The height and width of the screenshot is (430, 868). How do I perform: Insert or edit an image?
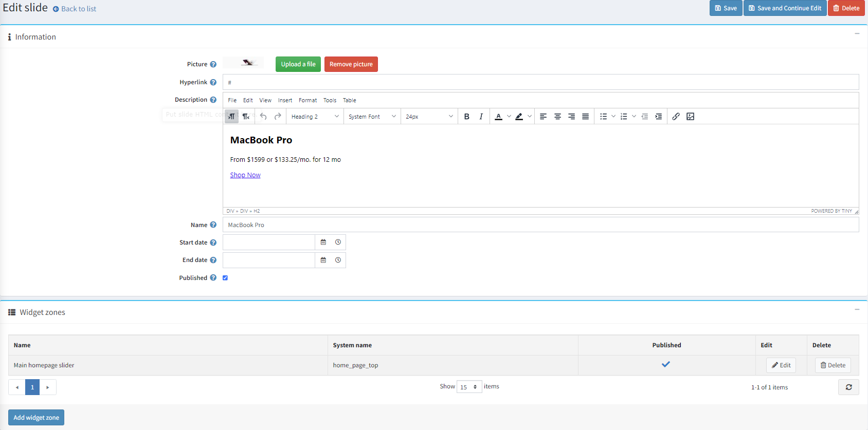[691, 117]
